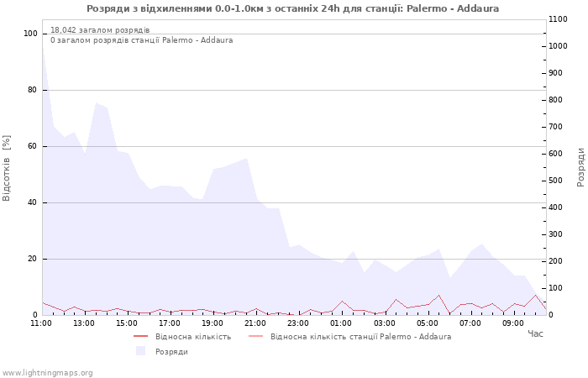588x378 pixels.
Task: Click the Відсотків [%] left axis title
Action: 8,168
